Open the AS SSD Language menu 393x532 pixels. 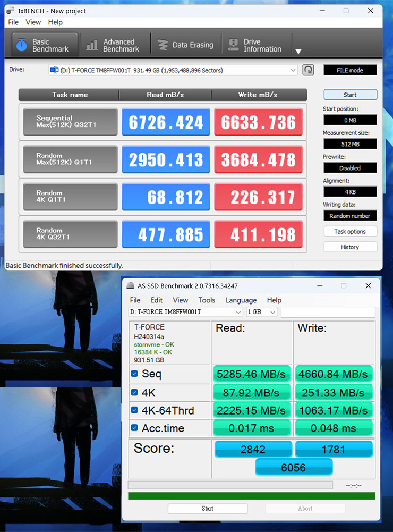pyautogui.click(x=241, y=300)
